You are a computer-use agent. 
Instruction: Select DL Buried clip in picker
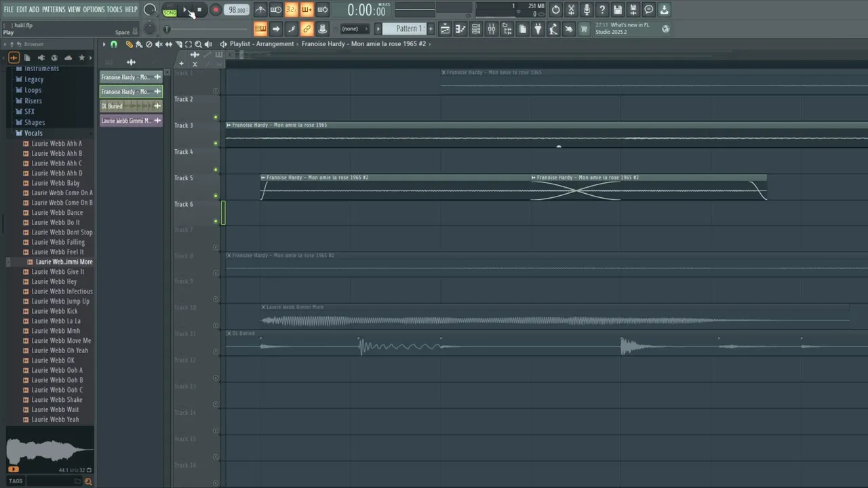click(131, 106)
